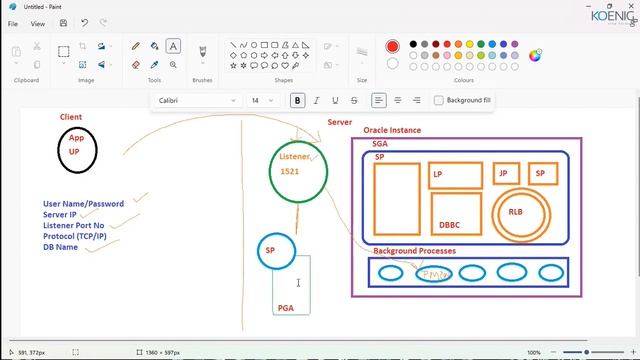Select the Fill with colour bucket tool
Viewport: 640px width, 360px height.
point(154,46)
